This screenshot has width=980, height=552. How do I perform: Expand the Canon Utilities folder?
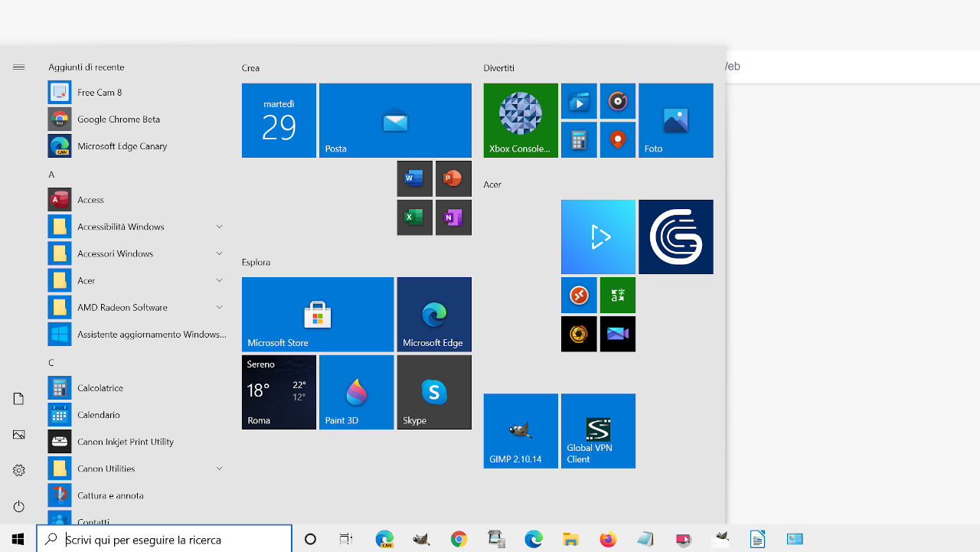tap(137, 469)
